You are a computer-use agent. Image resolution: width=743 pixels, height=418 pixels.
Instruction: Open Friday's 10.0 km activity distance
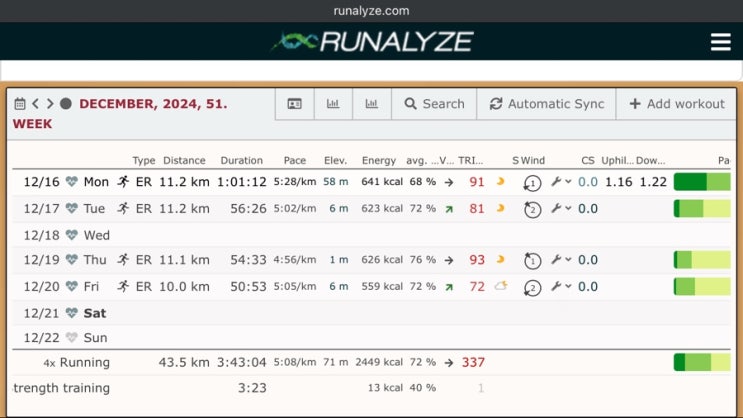184,286
